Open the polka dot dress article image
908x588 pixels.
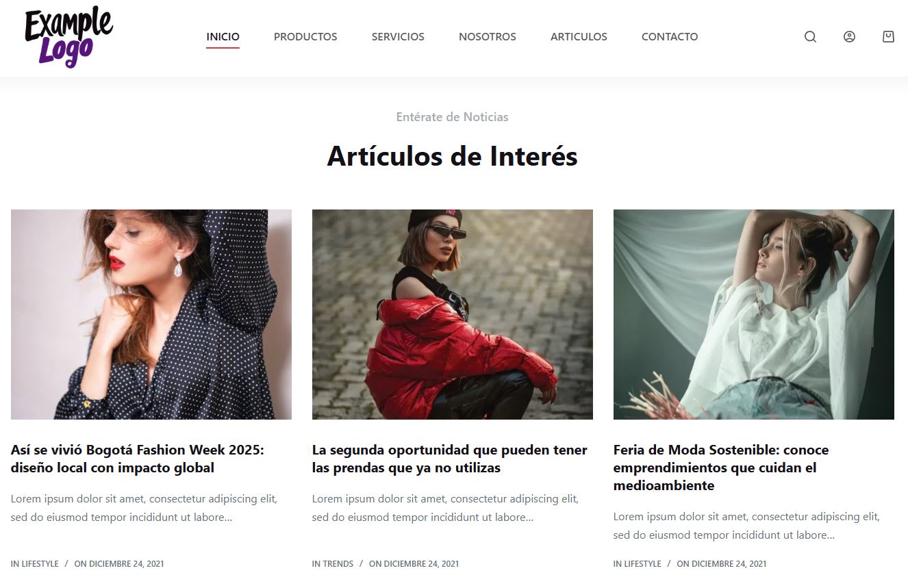[x=151, y=314]
